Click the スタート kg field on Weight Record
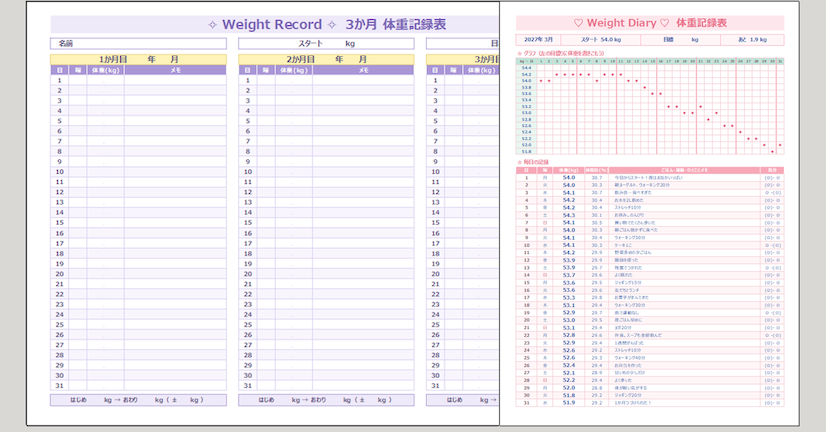 (326, 44)
